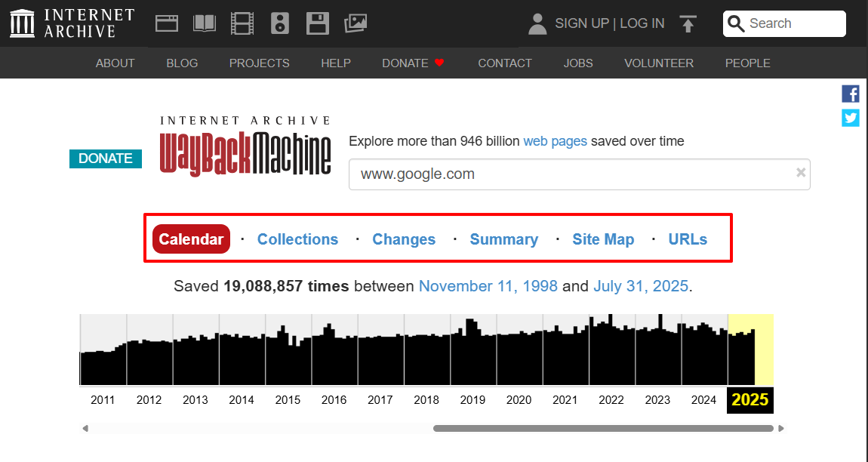Open the Texts book icon
868x462 pixels.
coord(205,23)
